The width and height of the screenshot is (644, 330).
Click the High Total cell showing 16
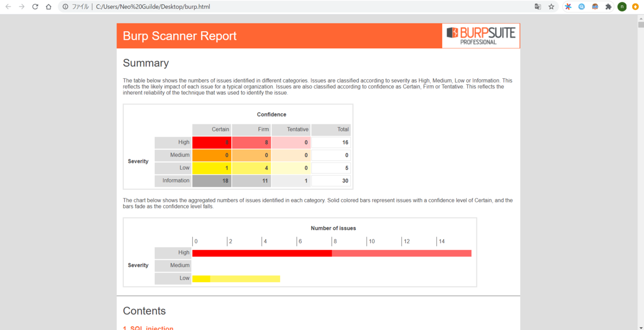coord(331,142)
